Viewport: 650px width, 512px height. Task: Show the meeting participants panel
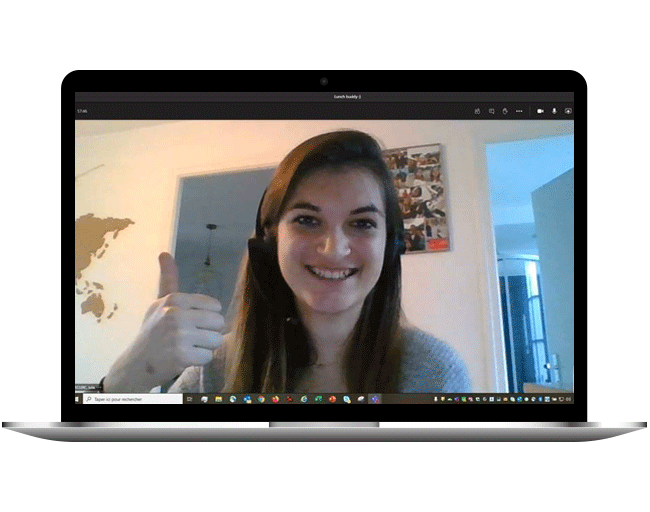[478, 111]
